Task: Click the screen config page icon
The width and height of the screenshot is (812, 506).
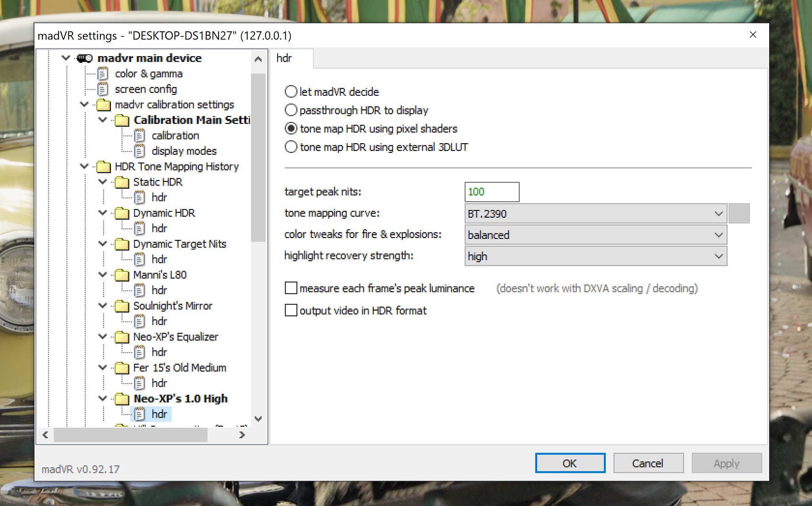Action: pos(103,89)
